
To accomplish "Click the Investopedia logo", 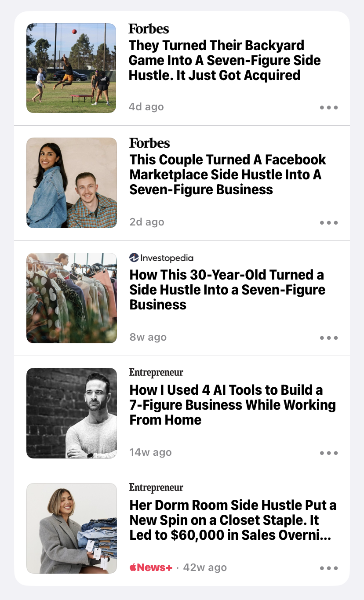I will (161, 258).
